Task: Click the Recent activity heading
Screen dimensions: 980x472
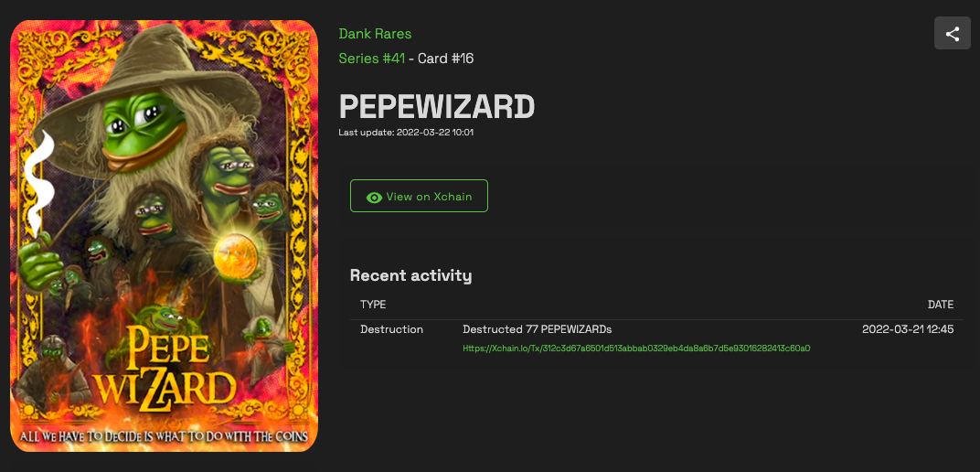Action: click(x=410, y=275)
